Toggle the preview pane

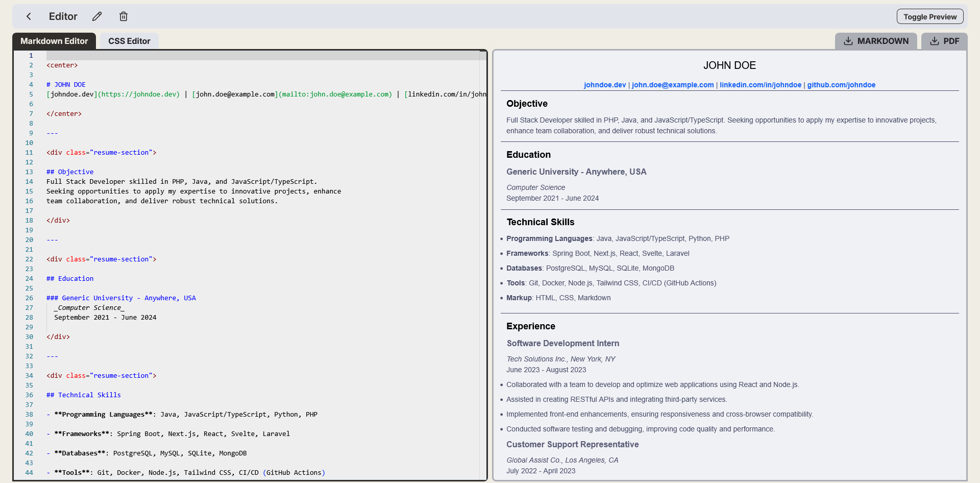pyautogui.click(x=930, y=16)
